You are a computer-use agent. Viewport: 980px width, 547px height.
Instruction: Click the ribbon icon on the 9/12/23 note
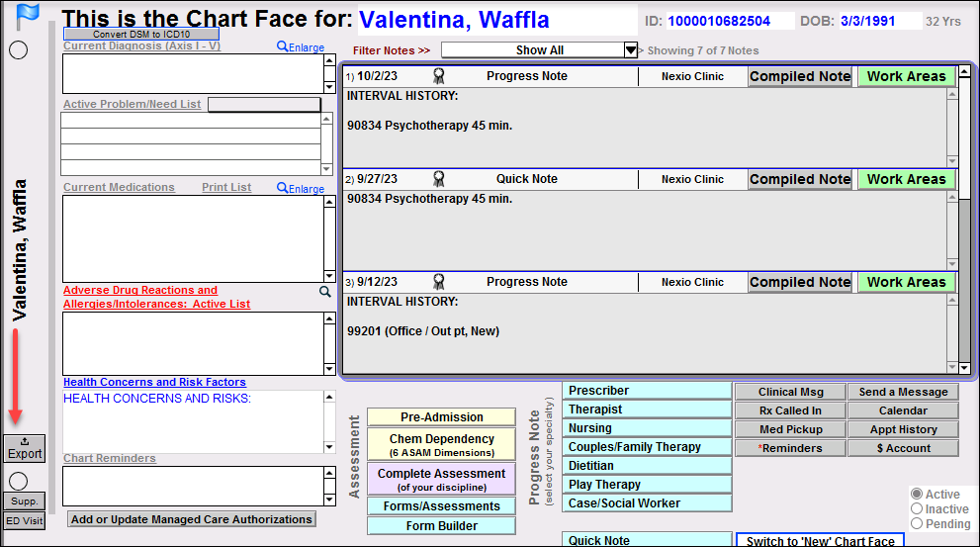coord(439,282)
